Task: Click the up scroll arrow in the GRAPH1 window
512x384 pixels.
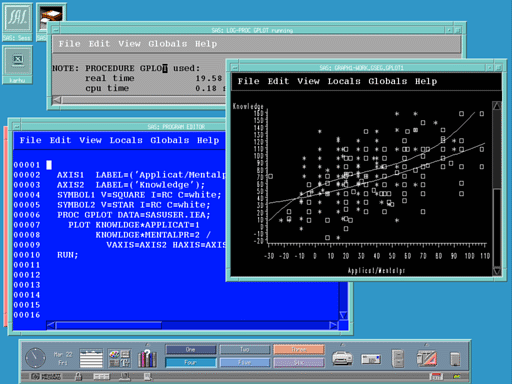Action: [x=497, y=106]
